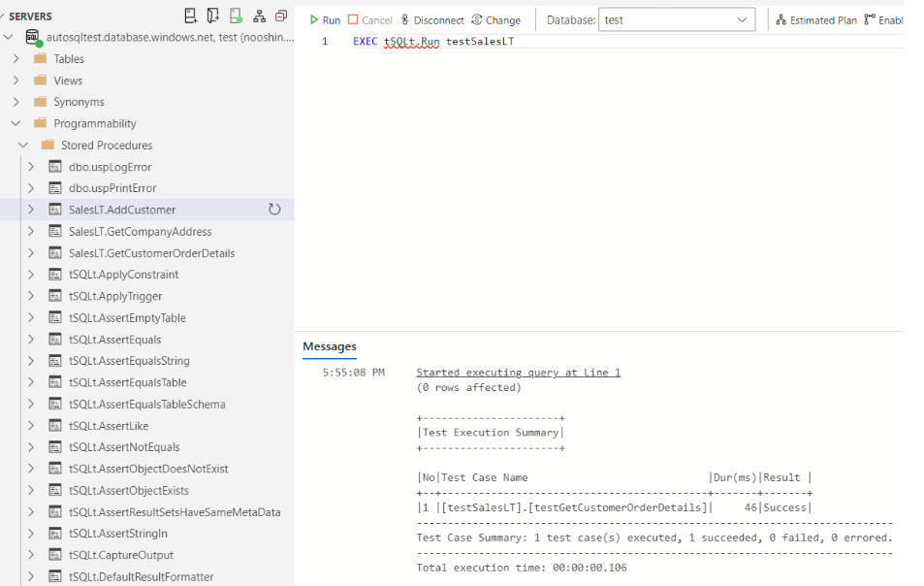Click the Tables folder icon
The height and width of the screenshot is (586, 924).
40,58
